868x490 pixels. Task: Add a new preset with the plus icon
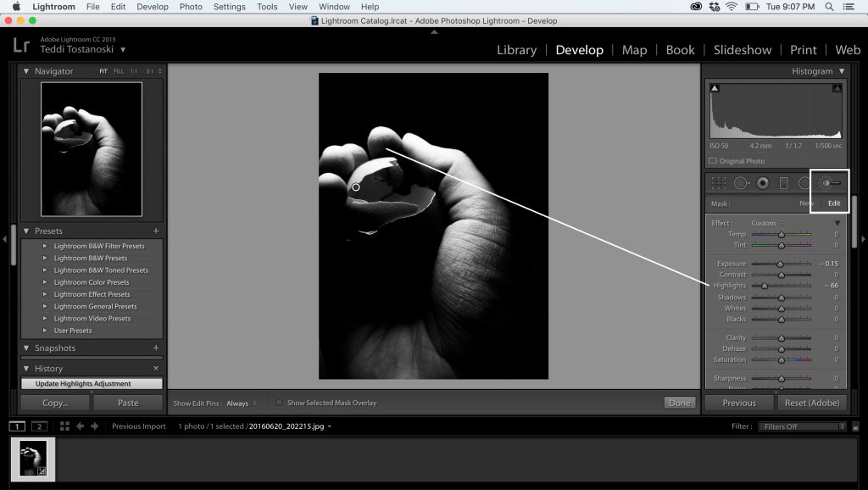pyautogui.click(x=156, y=231)
